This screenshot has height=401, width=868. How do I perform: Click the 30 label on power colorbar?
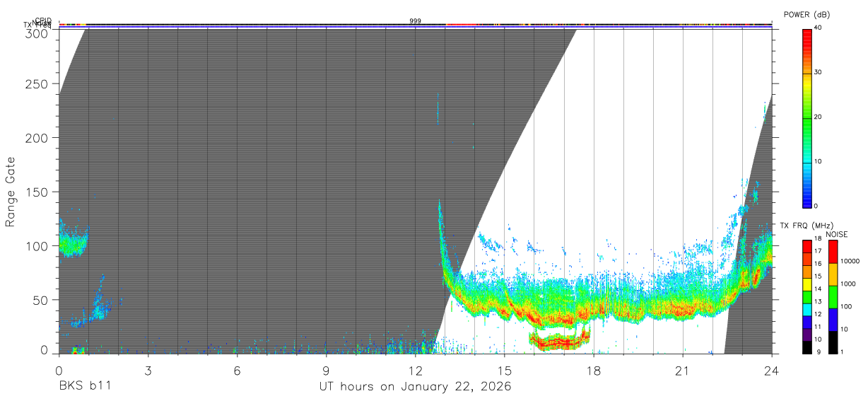(819, 72)
